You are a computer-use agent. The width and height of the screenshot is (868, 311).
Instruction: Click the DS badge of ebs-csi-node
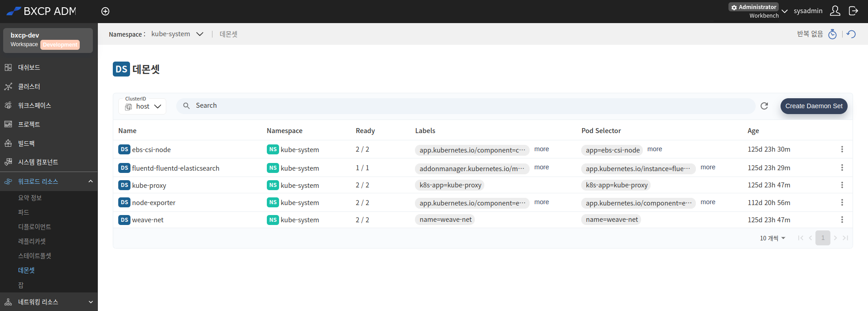(x=124, y=149)
